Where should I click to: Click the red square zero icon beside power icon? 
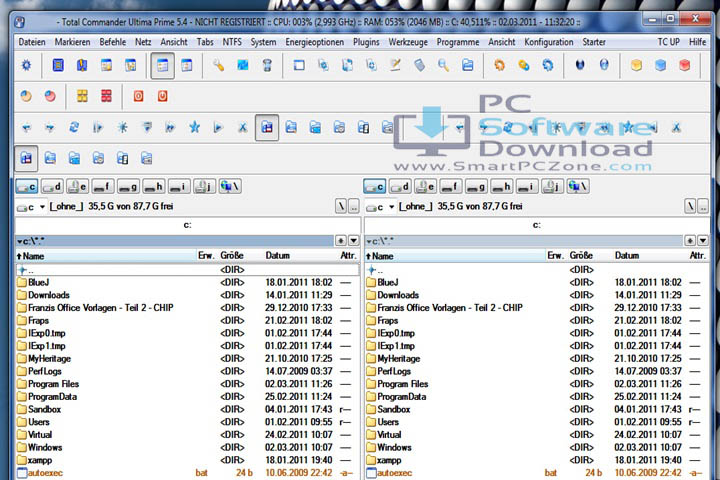tap(138, 96)
